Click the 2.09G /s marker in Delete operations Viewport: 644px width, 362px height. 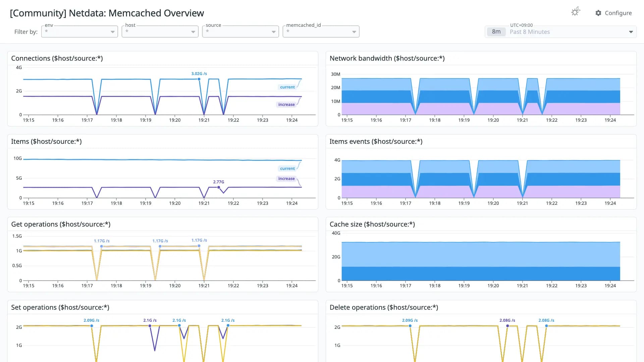(410, 326)
